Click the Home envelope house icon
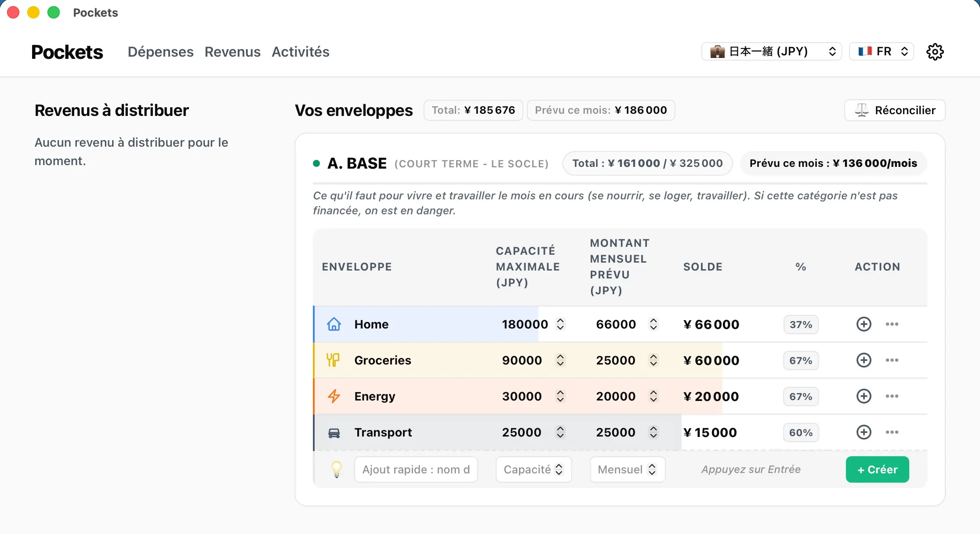The width and height of the screenshot is (980, 534). tap(334, 324)
